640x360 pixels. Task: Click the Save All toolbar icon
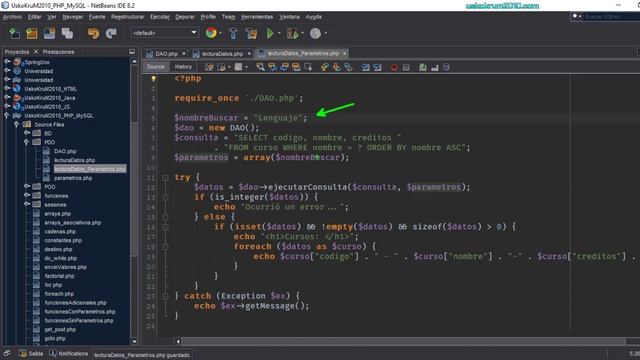67,33
